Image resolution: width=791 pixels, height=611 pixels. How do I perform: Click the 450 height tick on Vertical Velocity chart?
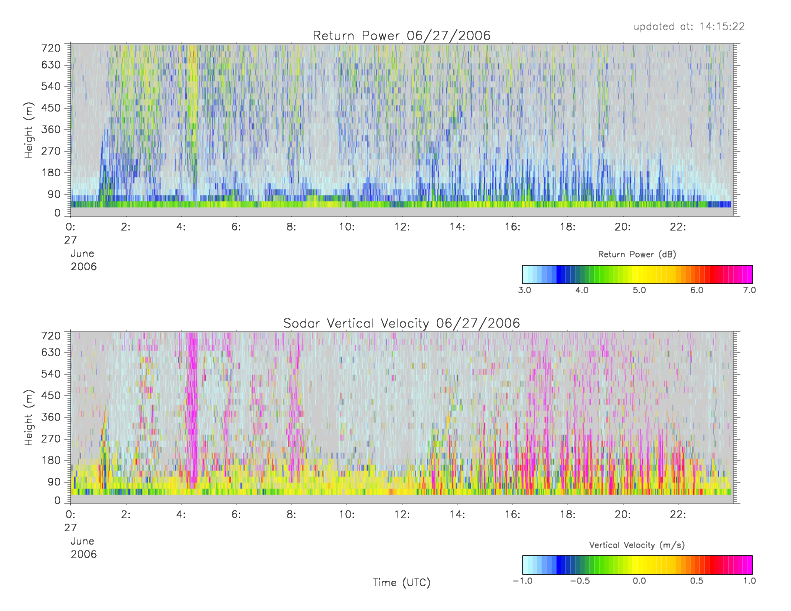[x=51, y=396]
